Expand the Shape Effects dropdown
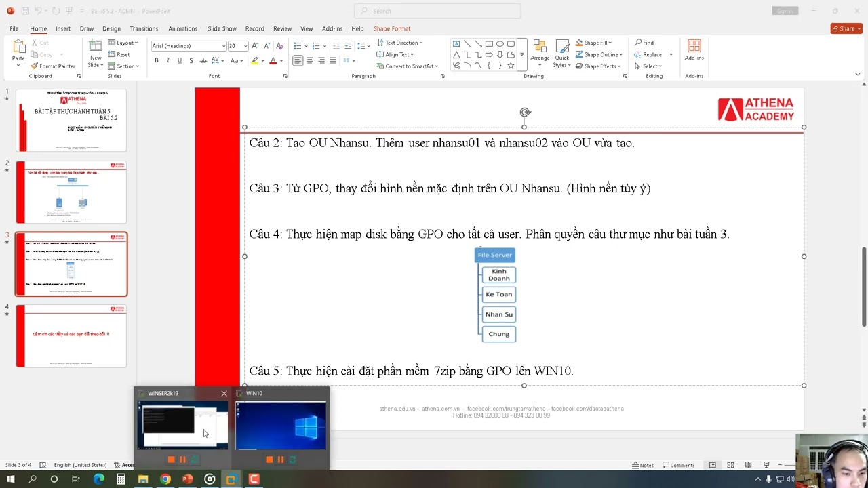 coord(597,66)
